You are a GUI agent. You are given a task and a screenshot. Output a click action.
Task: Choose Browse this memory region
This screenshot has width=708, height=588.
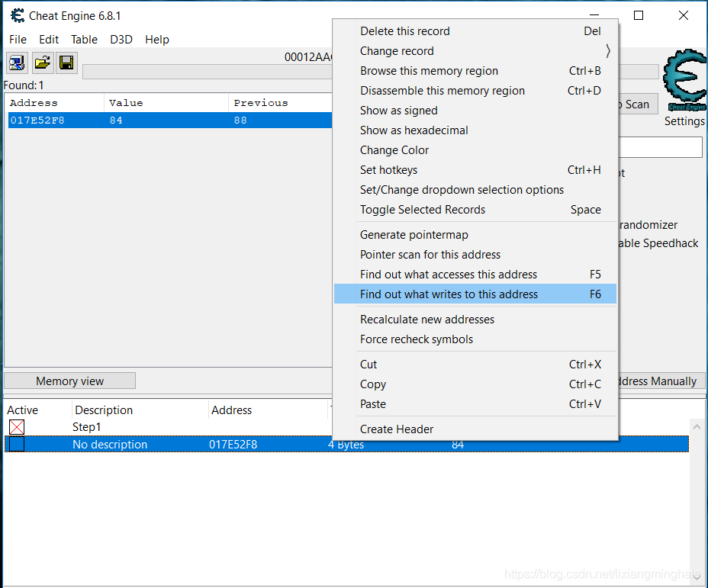tap(475, 71)
